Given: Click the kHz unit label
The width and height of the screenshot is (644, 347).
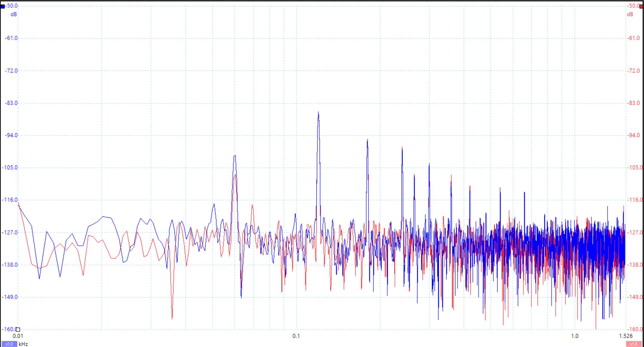Looking at the screenshot, I should [23, 344].
